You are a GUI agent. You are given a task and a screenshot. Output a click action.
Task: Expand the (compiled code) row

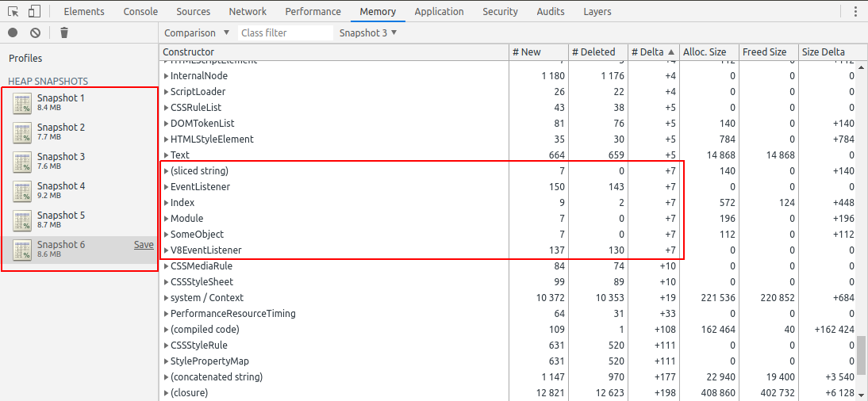pos(166,330)
